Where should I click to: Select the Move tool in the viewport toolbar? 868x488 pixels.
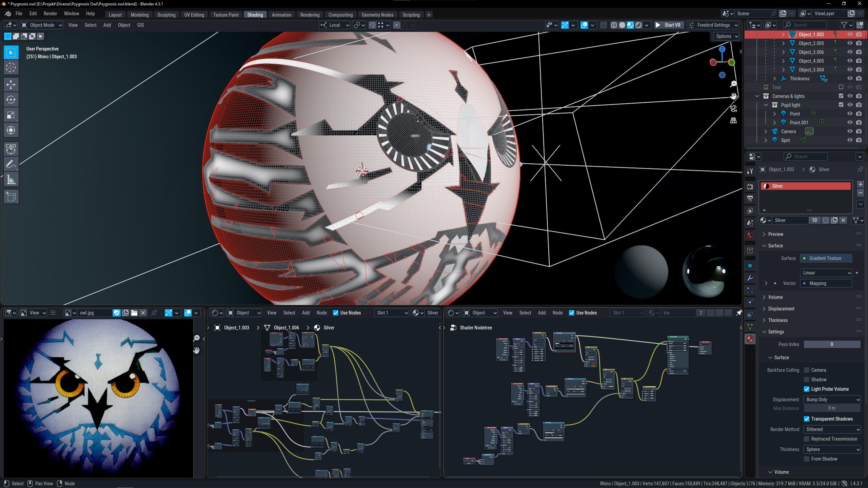point(11,84)
